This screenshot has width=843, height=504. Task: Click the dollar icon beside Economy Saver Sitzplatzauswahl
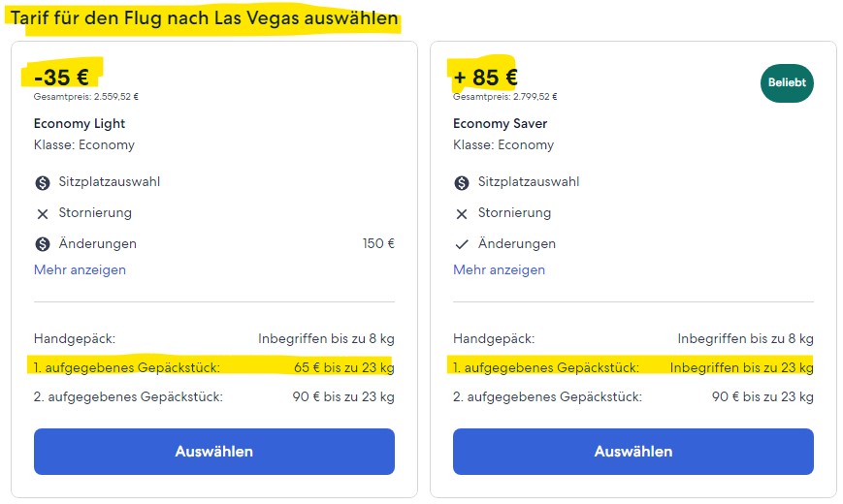pyautogui.click(x=462, y=182)
